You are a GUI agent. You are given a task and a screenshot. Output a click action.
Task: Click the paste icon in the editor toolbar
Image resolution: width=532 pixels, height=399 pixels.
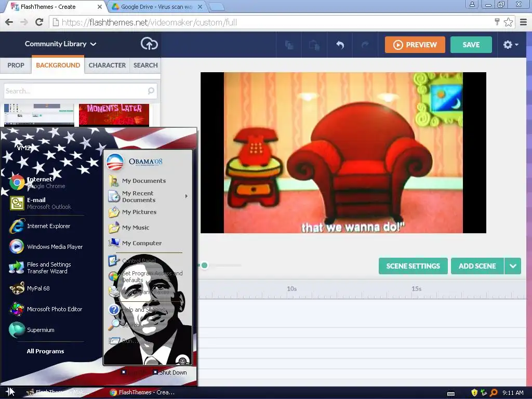pyautogui.click(x=314, y=45)
